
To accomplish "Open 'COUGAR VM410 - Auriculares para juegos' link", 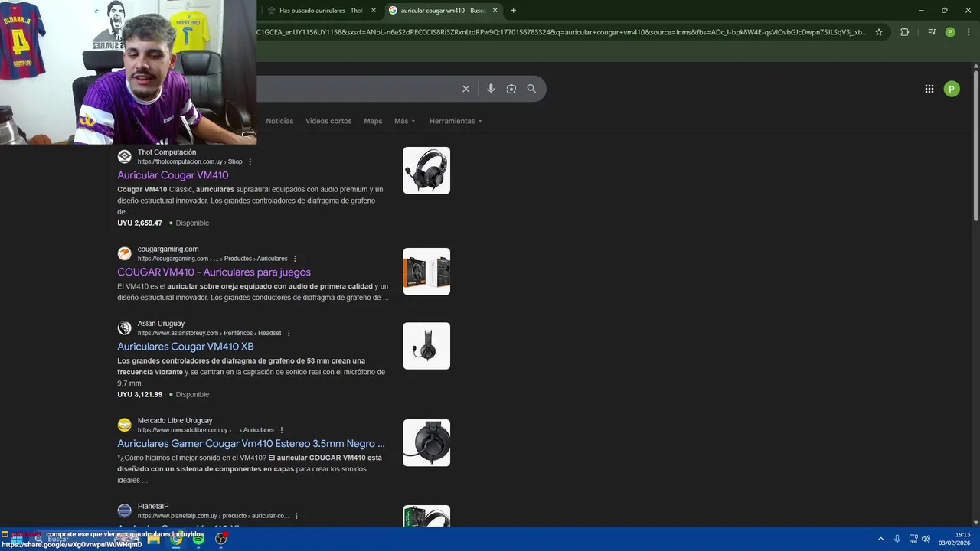I will pos(214,272).
